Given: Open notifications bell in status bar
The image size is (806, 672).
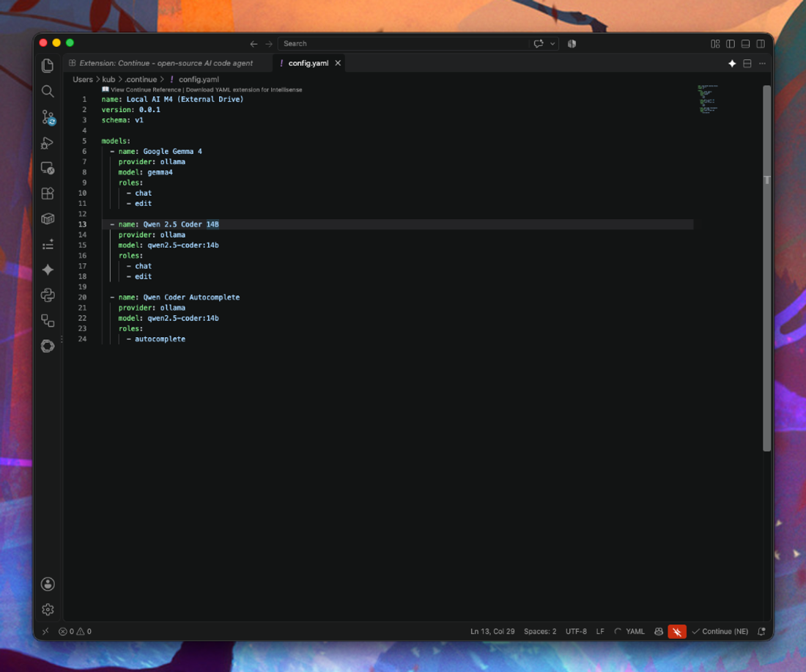Looking at the screenshot, I should tap(762, 632).
